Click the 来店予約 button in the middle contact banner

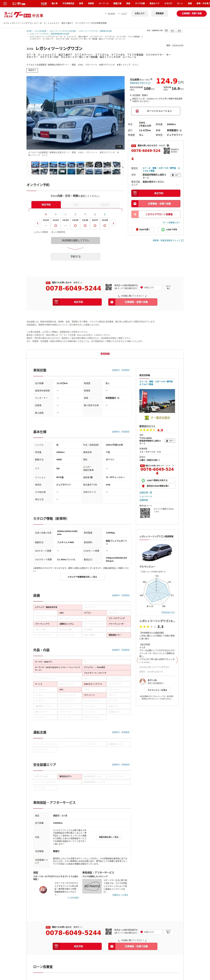(x=77, y=302)
